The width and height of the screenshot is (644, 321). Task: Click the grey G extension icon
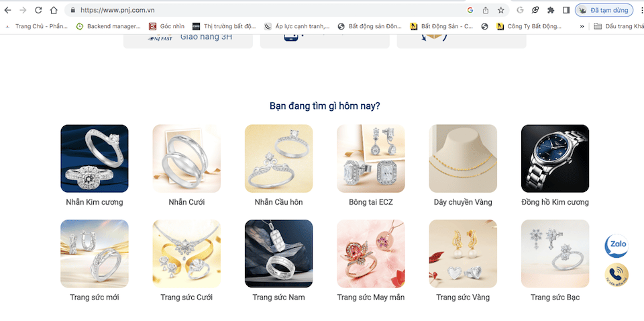pos(520,10)
